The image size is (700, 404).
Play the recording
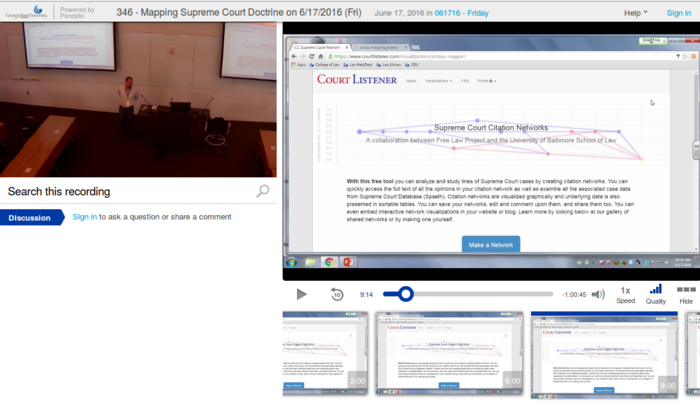click(302, 295)
